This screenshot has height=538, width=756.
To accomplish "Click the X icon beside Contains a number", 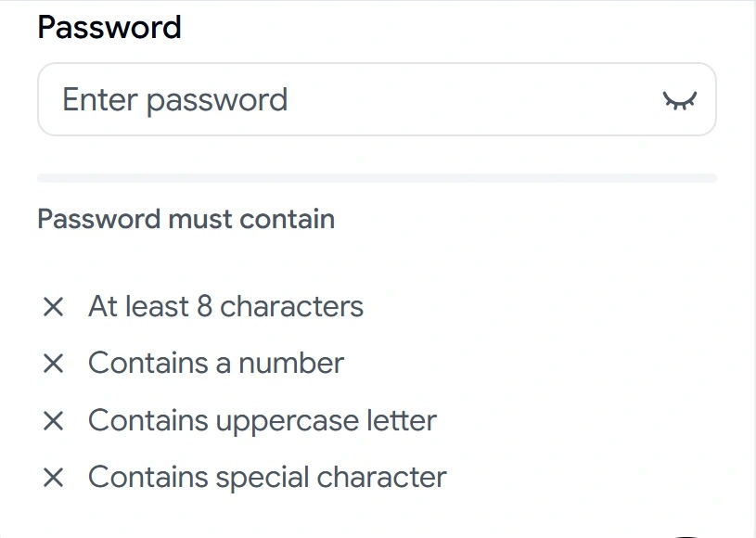I will [x=53, y=364].
